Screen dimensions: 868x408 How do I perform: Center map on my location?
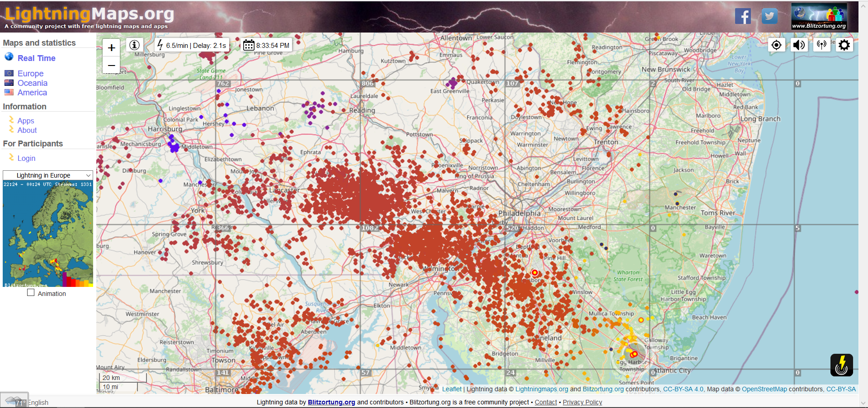(776, 45)
